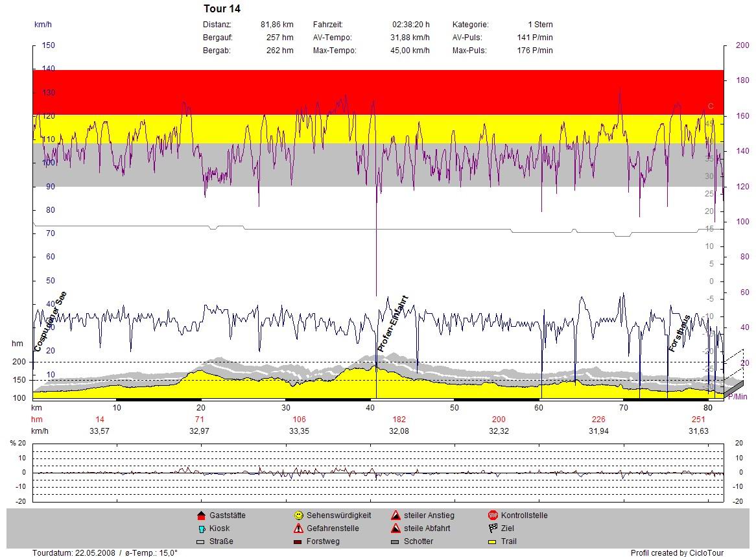This screenshot has width=756, height=557.
Task: Click the Distanz 81,86 km value
Action: click(277, 25)
